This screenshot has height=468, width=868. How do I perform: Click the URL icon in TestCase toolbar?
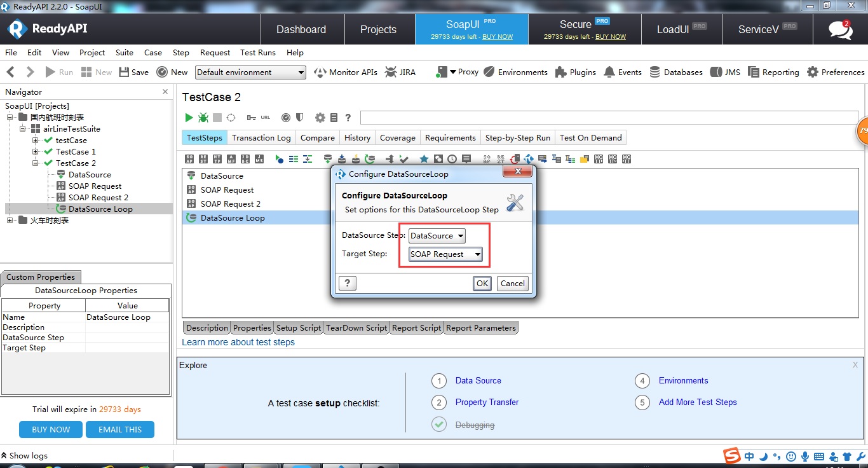pos(266,118)
